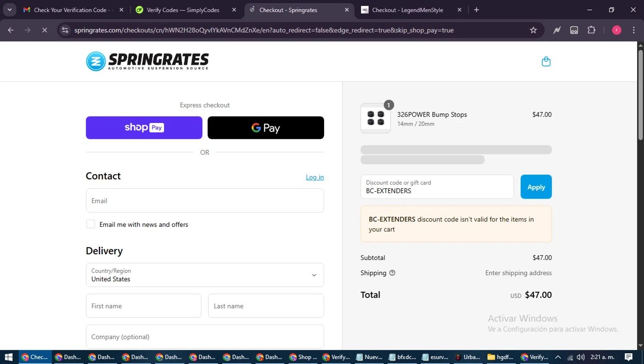Click the network icon in system tray

coord(570,357)
